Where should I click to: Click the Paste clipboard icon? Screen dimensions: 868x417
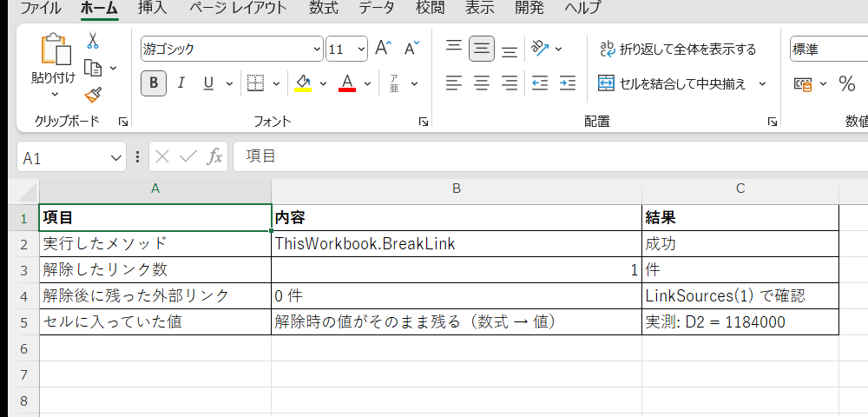coord(56,50)
